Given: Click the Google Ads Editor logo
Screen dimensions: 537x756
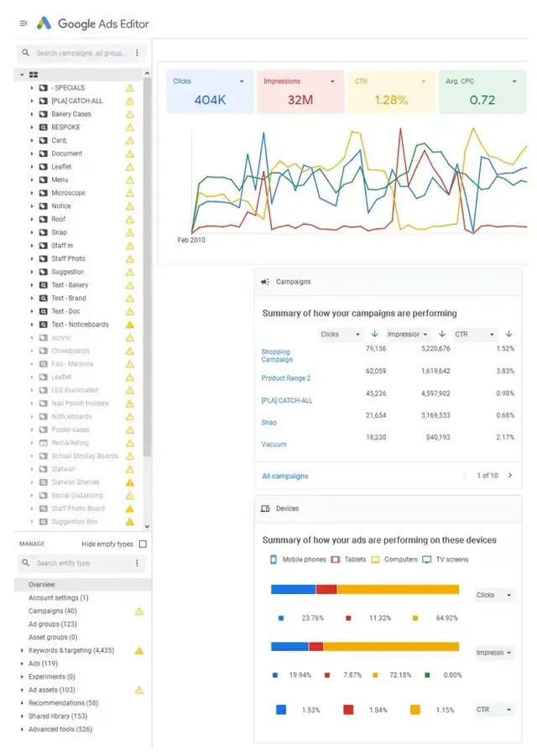Looking at the screenshot, I should (44, 23).
